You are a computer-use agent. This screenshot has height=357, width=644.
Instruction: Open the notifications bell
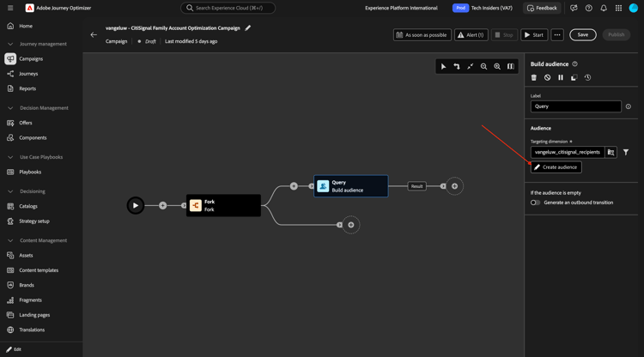(604, 8)
